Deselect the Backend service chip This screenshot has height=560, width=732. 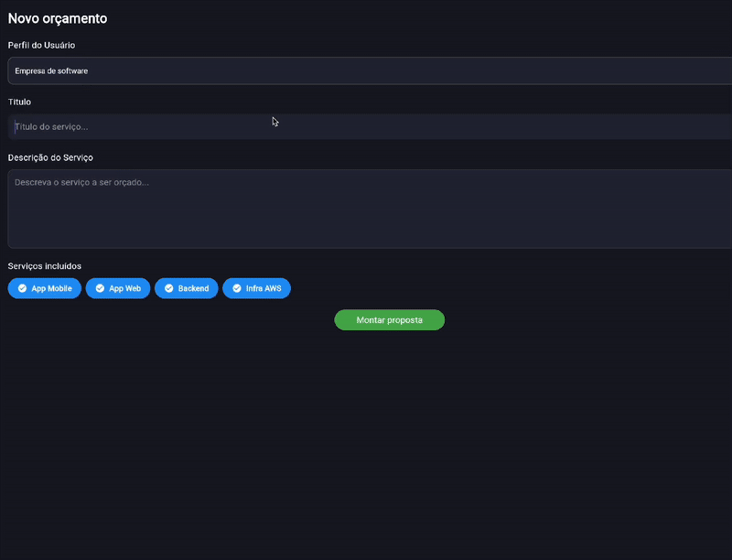tap(187, 288)
